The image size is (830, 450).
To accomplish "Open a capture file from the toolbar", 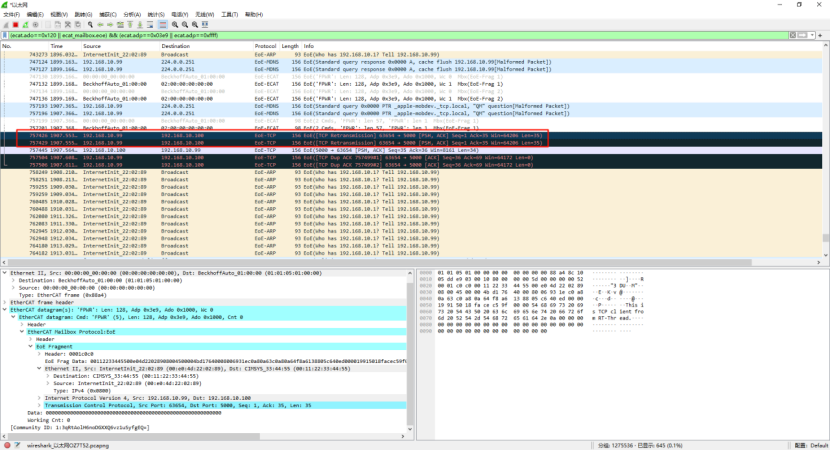I will [x=48, y=24].
